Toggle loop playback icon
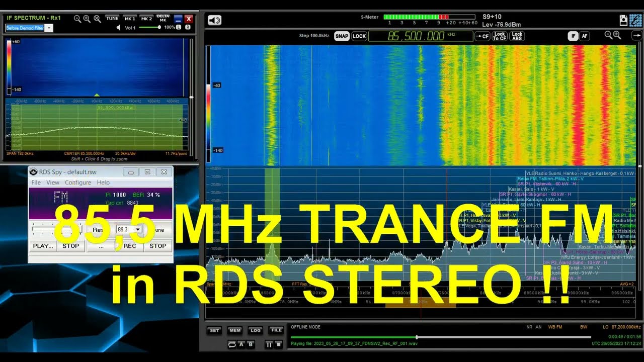644x362 pixels. pos(232,344)
